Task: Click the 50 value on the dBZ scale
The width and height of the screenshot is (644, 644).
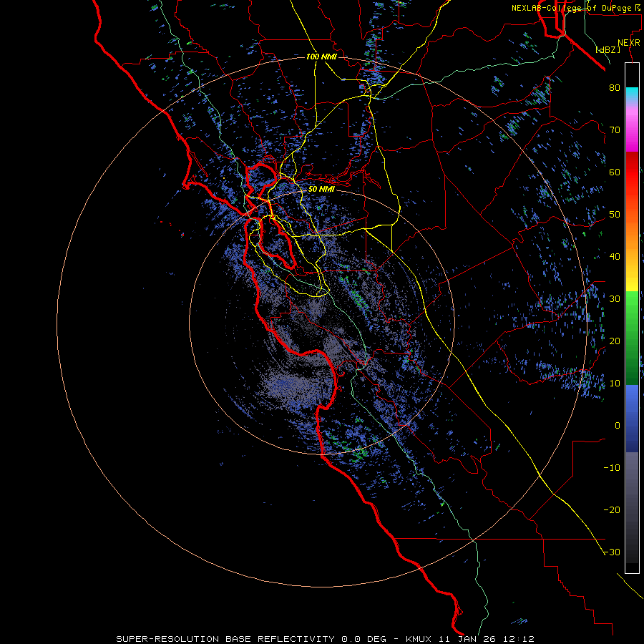Action: (615, 215)
